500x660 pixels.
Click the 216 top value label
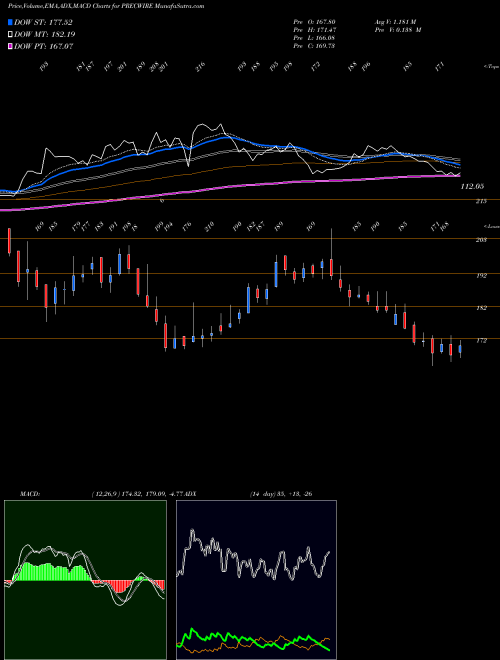[x=200, y=67]
